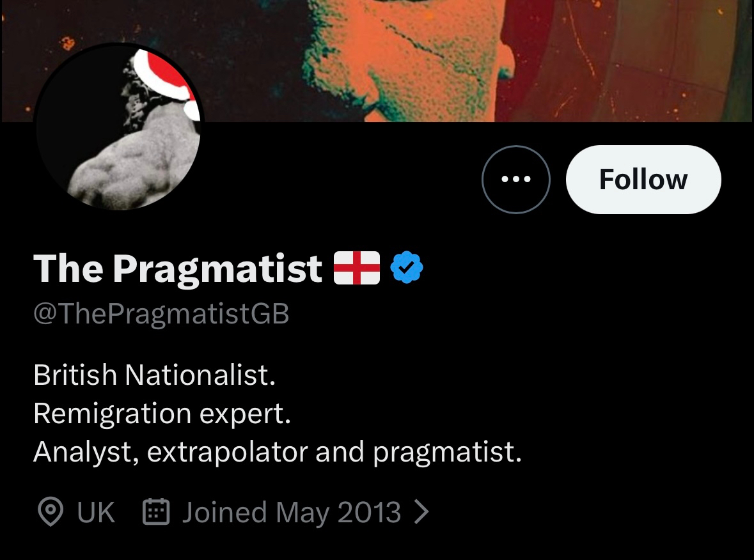
Task: Click the England flag emoji
Action: click(357, 267)
